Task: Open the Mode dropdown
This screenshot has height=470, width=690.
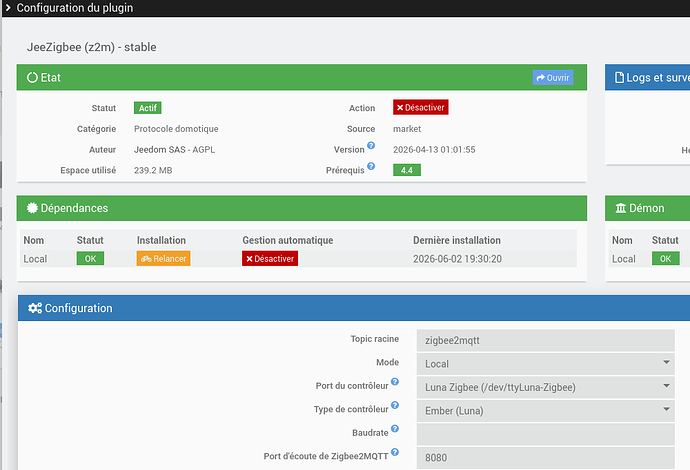Action: point(545,364)
